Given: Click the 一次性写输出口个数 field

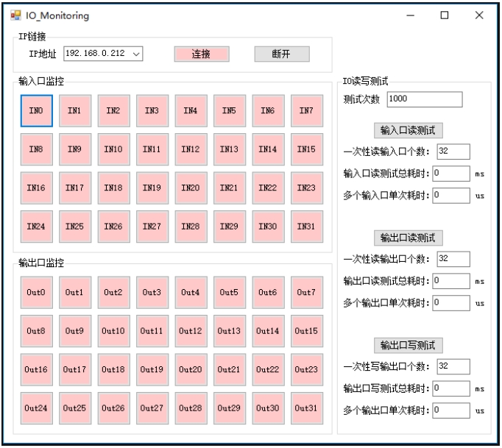Looking at the screenshot, I should tap(453, 366).
